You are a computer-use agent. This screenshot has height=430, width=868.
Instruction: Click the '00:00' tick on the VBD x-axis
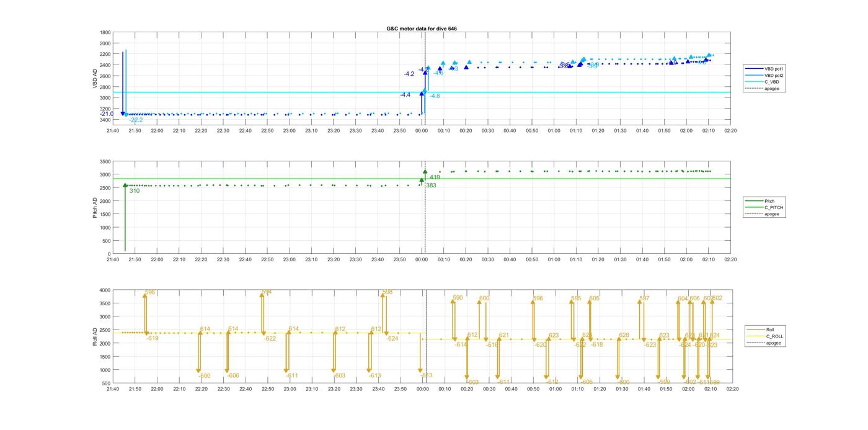[422, 130]
